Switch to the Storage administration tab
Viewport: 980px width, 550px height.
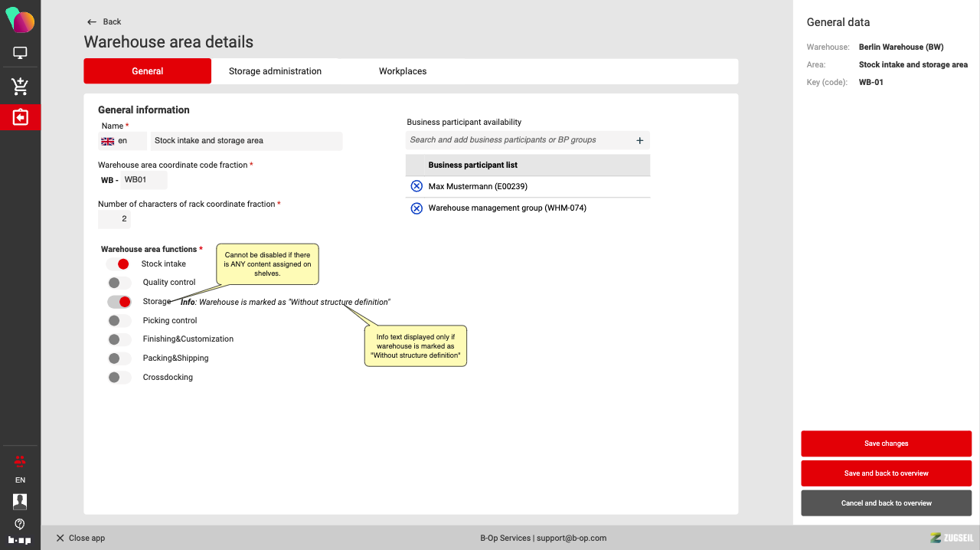pyautogui.click(x=275, y=71)
